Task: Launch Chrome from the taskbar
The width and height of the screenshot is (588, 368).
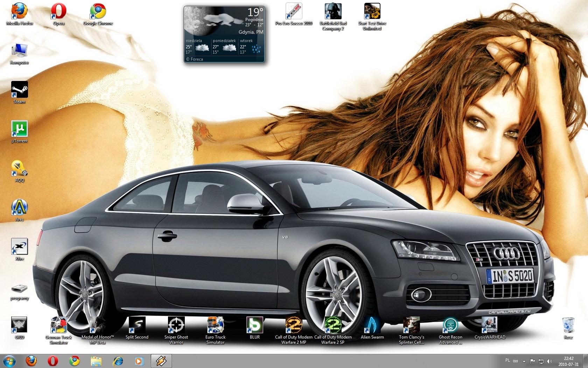Action: pos(75,361)
